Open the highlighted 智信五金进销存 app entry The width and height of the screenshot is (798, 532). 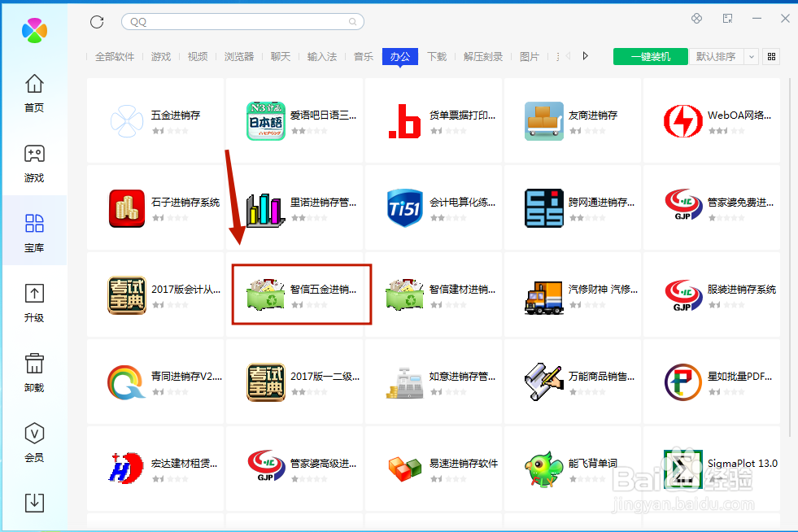tap(301, 294)
